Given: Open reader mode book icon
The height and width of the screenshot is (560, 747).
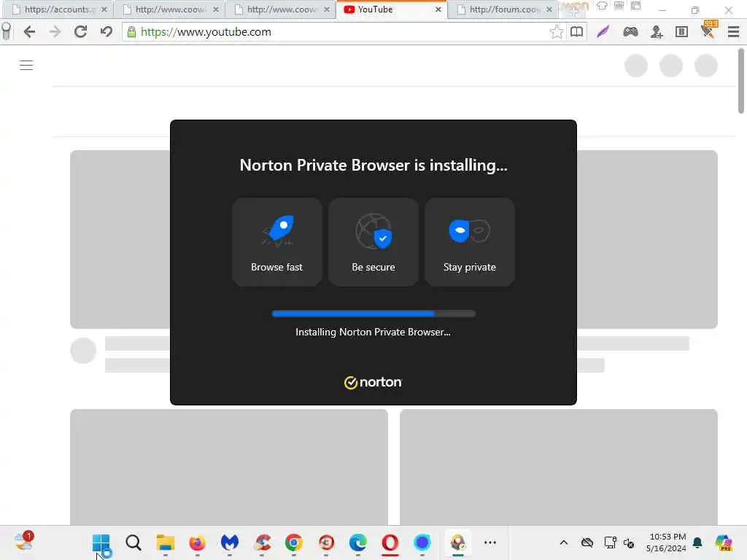Looking at the screenshot, I should click(576, 32).
